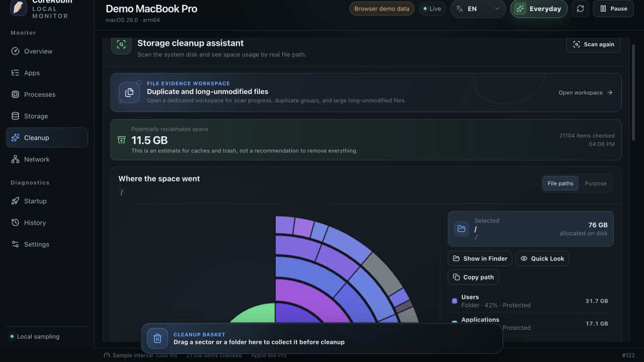644x362 pixels.
Task: Click the Settings sliders icon
Action: tap(15, 244)
